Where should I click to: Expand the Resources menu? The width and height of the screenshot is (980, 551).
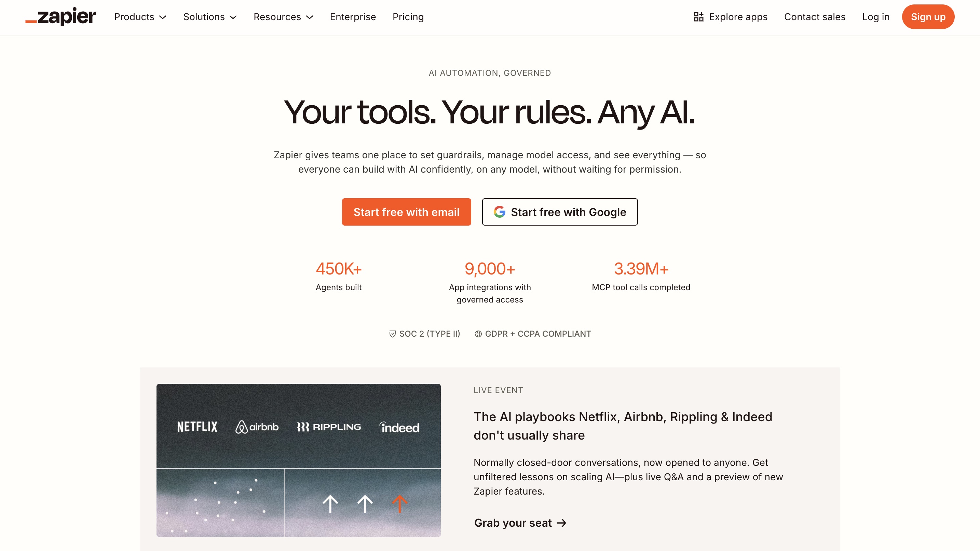click(283, 17)
